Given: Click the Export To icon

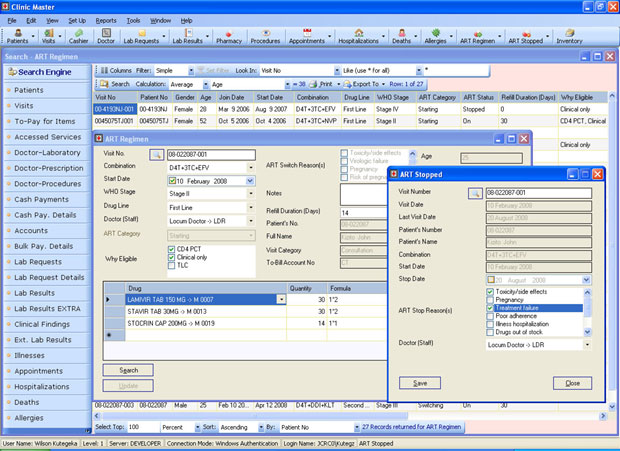Looking at the screenshot, I should (x=347, y=84).
